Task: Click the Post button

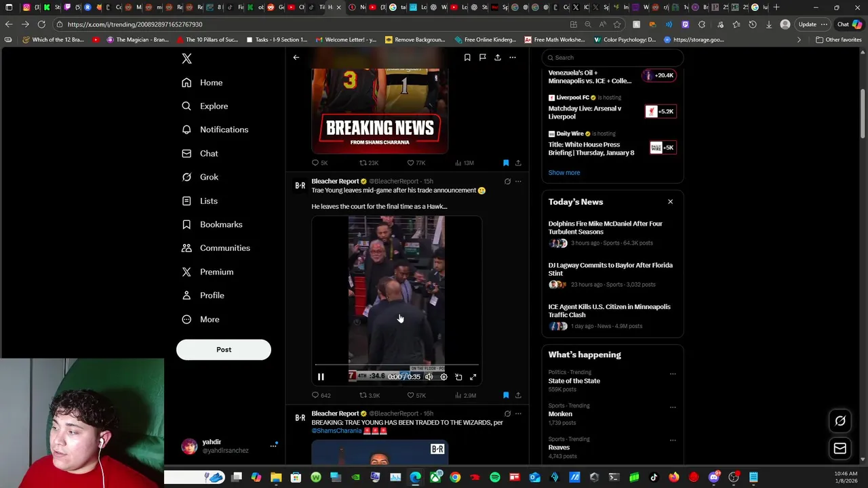Action: 224,350
